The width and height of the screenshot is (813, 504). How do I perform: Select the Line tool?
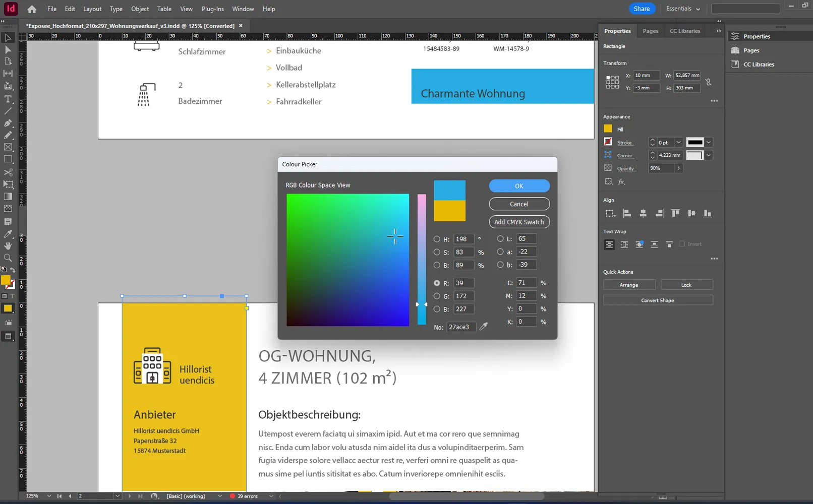pos(8,111)
